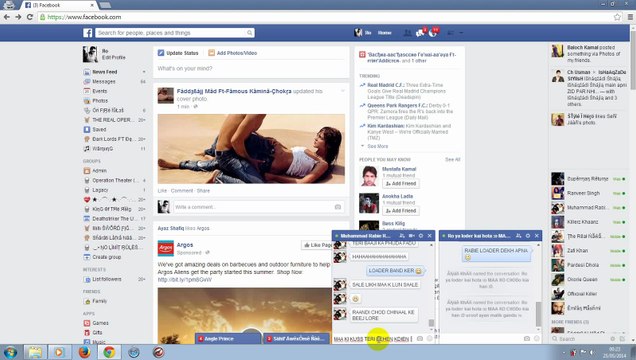Screen dimensions: 636x360
Task: Open Games app in sidebar
Action: click(100, 323)
